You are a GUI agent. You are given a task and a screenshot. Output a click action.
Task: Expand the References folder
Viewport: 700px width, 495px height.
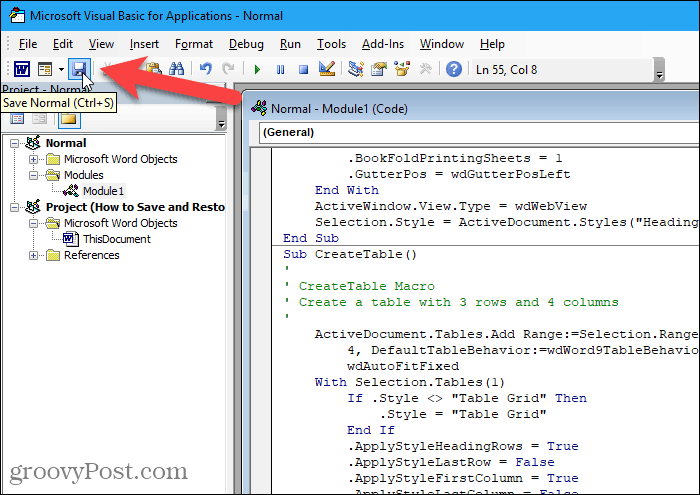click(33, 255)
